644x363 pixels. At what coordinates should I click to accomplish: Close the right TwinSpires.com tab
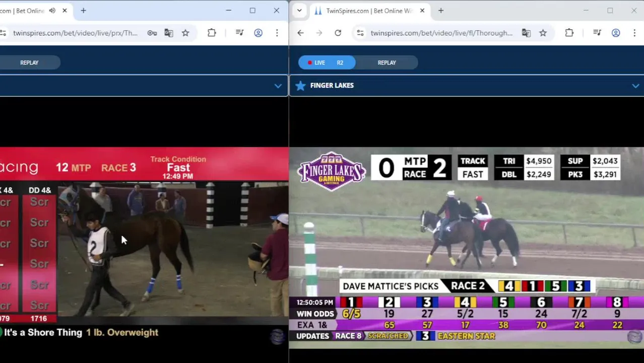click(x=422, y=11)
